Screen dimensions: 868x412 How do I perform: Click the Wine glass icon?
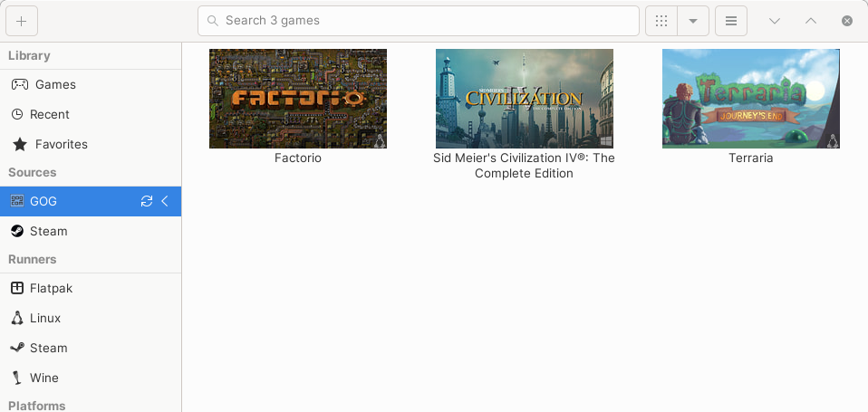tap(17, 378)
